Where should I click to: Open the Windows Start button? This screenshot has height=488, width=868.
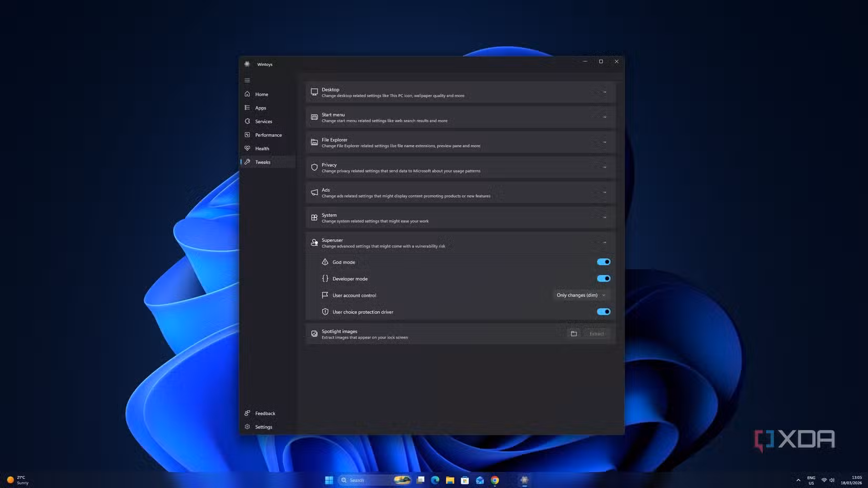point(329,480)
